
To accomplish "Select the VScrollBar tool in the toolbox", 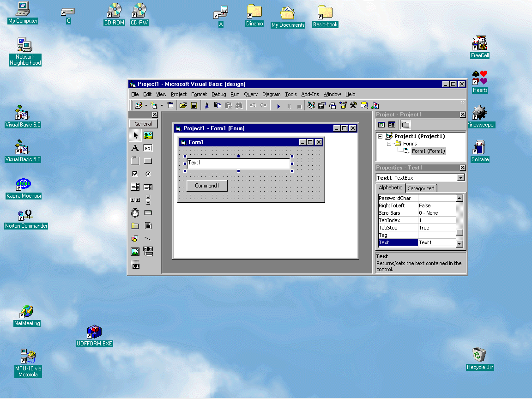I will click(x=148, y=200).
